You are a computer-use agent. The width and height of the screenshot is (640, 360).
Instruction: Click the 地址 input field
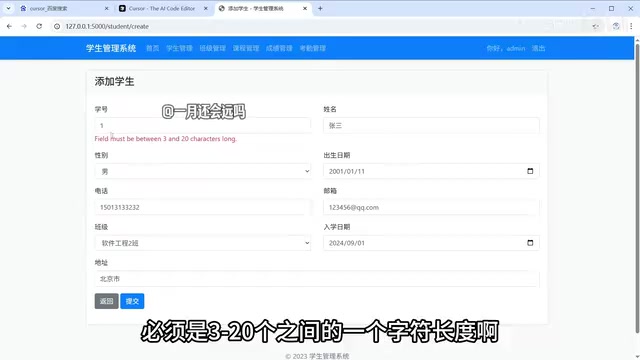tap(317, 279)
